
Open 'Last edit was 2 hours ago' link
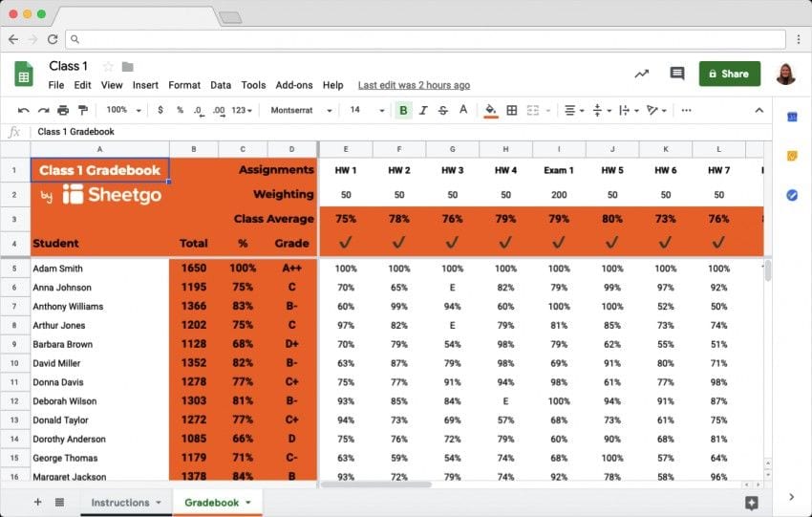click(x=415, y=85)
